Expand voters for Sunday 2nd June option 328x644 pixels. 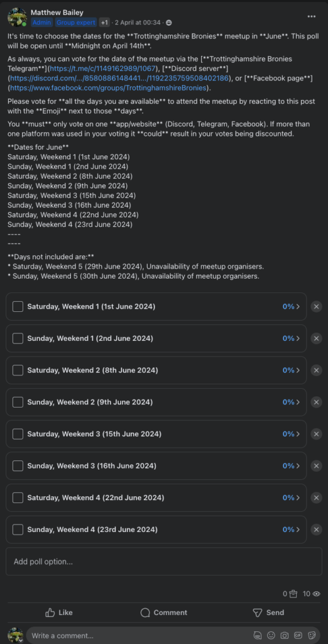click(291, 338)
